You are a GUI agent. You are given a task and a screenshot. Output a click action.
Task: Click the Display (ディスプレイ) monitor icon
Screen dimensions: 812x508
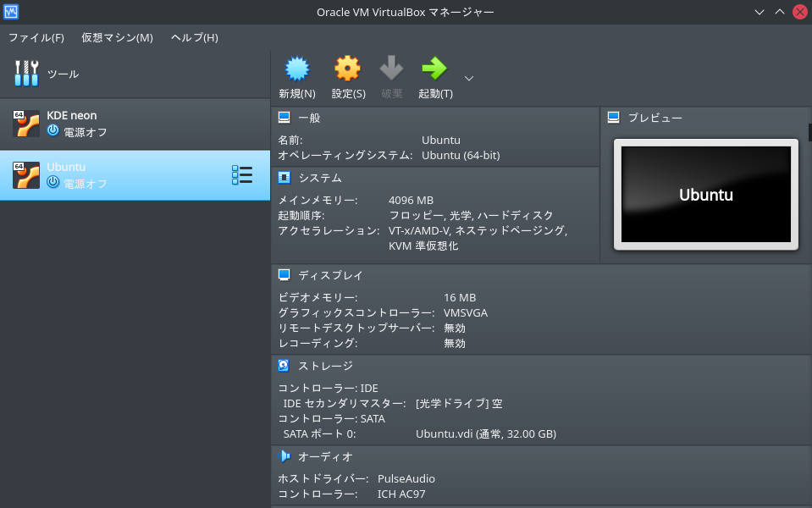(x=284, y=275)
